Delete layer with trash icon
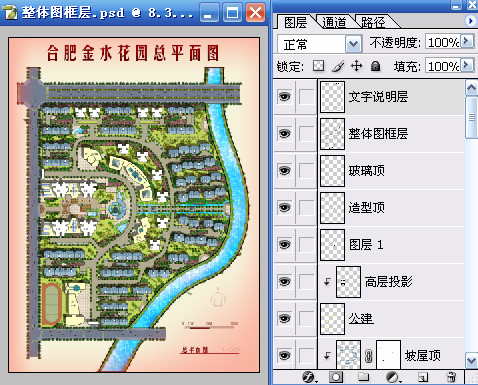Image resolution: width=478 pixels, height=385 pixels. tap(451, 377)
